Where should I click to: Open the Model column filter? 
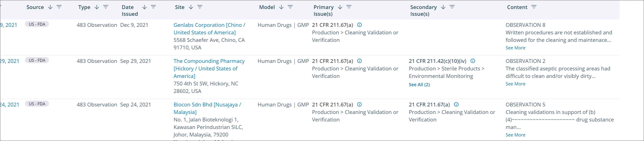pos(290,7)
